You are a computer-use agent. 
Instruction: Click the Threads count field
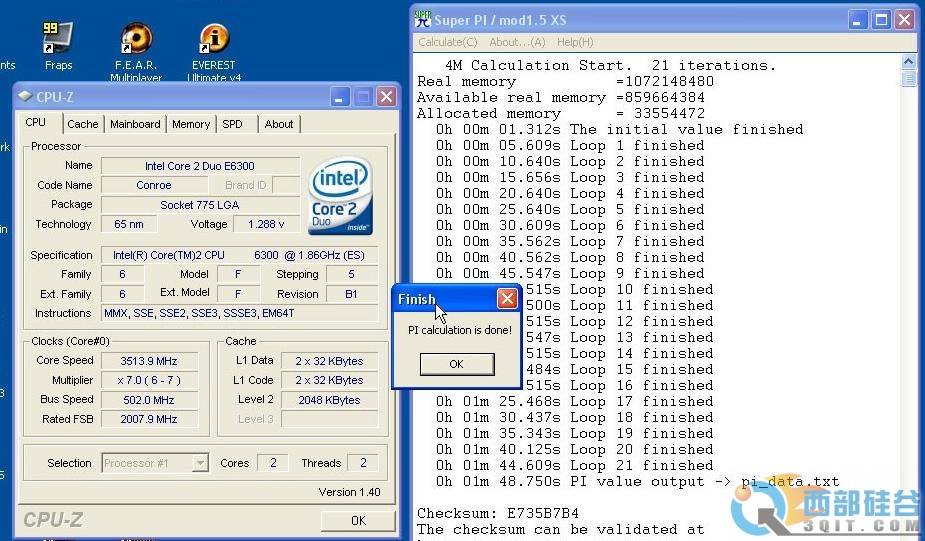(363, 463)
